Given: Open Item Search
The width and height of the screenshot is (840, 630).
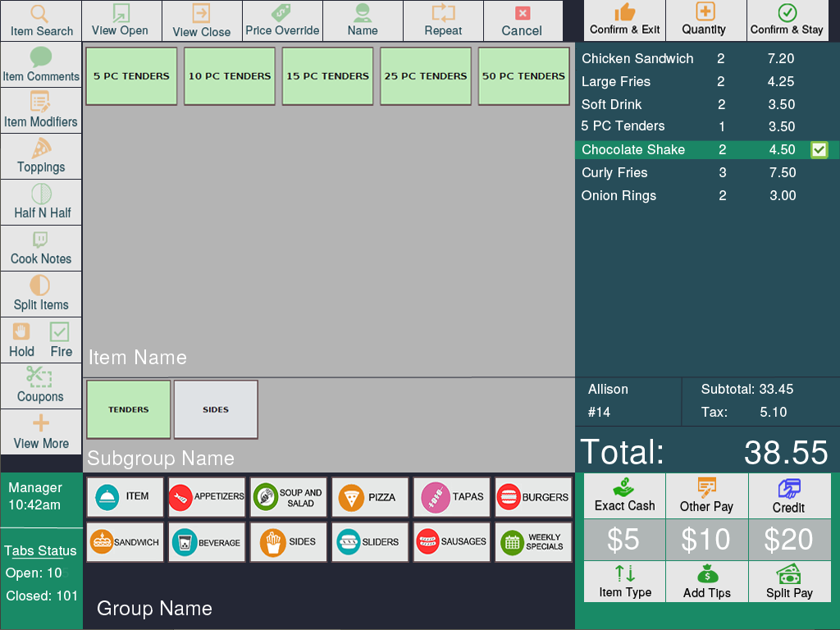Looking at the screenshot, I should pos(41,21).
